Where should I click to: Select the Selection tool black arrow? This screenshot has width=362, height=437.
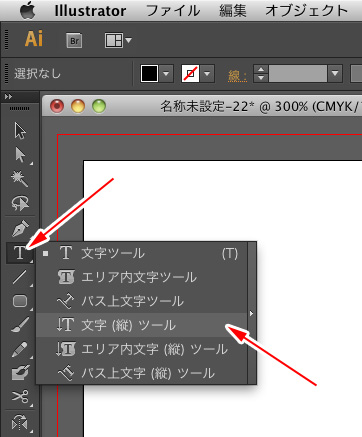(20, 130)
